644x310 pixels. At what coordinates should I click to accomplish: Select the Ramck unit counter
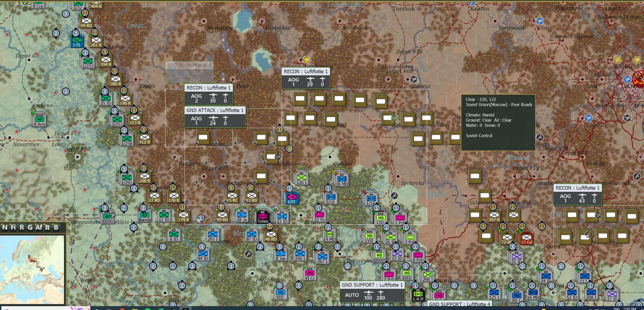click(x=144, y=216)
